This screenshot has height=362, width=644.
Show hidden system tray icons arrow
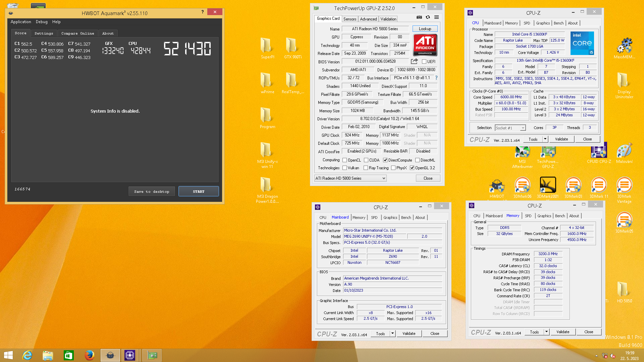click(x=596, y=356)
